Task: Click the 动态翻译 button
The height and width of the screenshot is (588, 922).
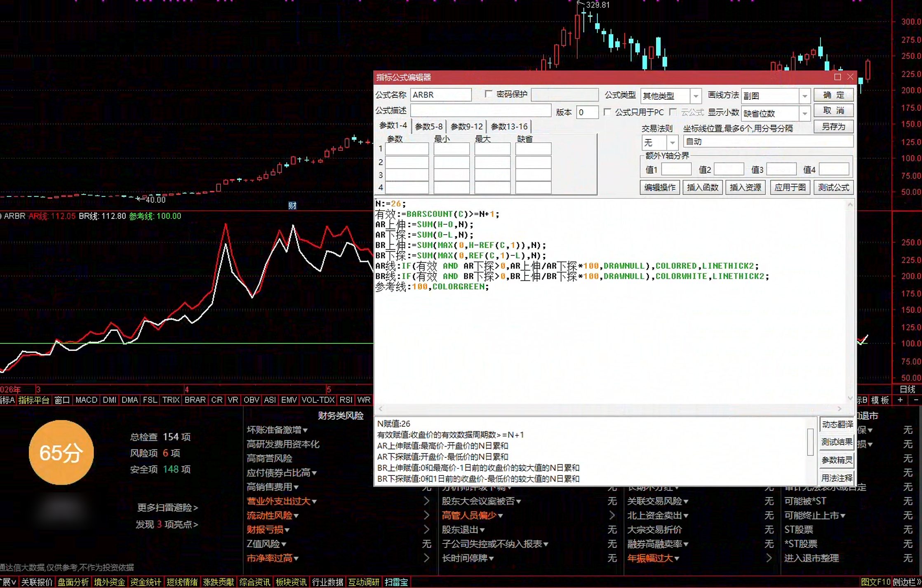Action: tap(837, 424)
